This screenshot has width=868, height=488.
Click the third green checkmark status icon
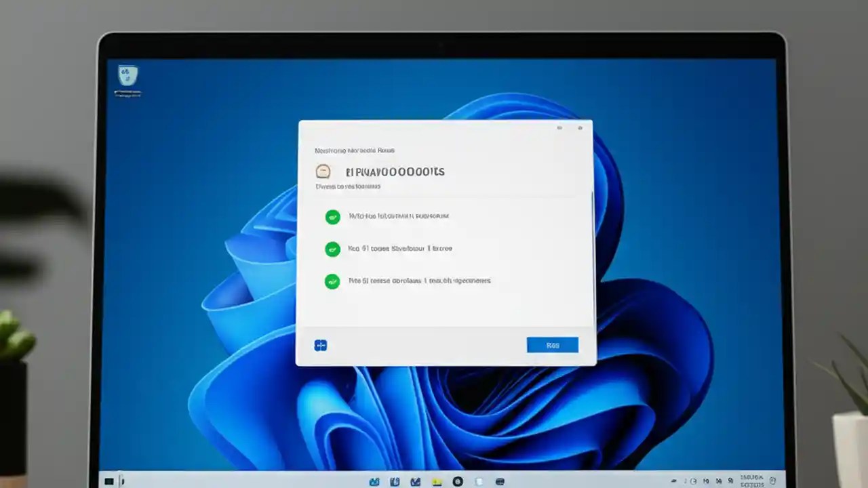[x=332, y=281]
